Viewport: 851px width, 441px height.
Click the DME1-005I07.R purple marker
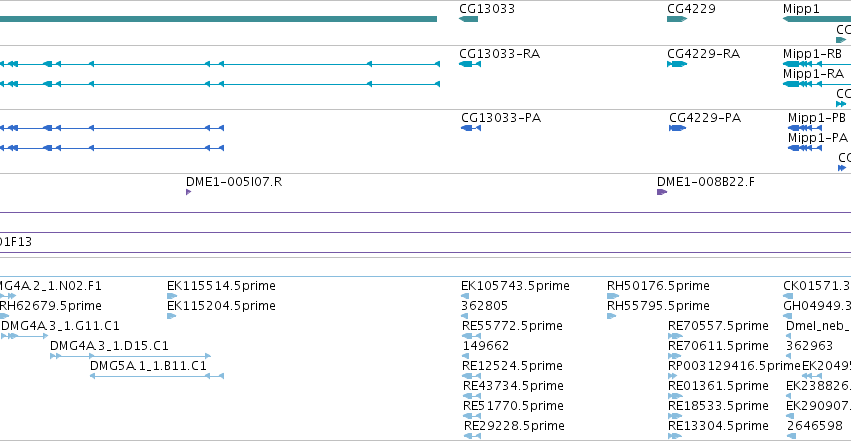(188, 192)
